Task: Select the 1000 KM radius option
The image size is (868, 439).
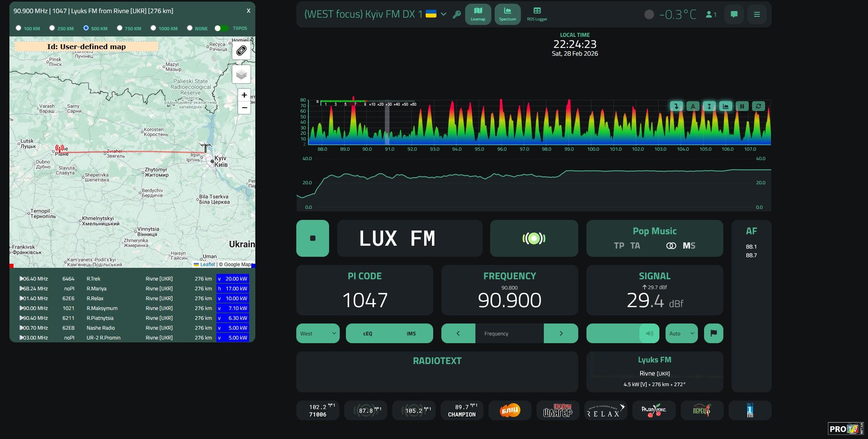Action: click(153, 28)
